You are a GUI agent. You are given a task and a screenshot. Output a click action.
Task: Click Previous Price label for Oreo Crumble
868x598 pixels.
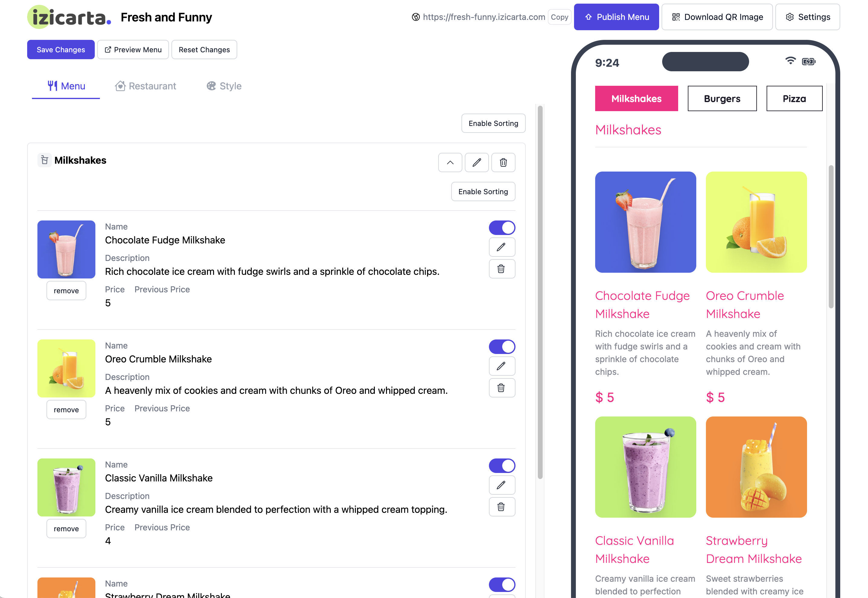coord(162,408)
